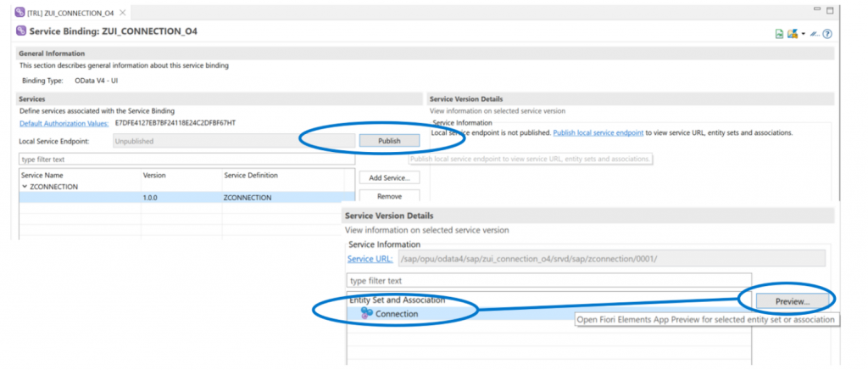
Task: Click the services filter text field
Action: point(186,159)
